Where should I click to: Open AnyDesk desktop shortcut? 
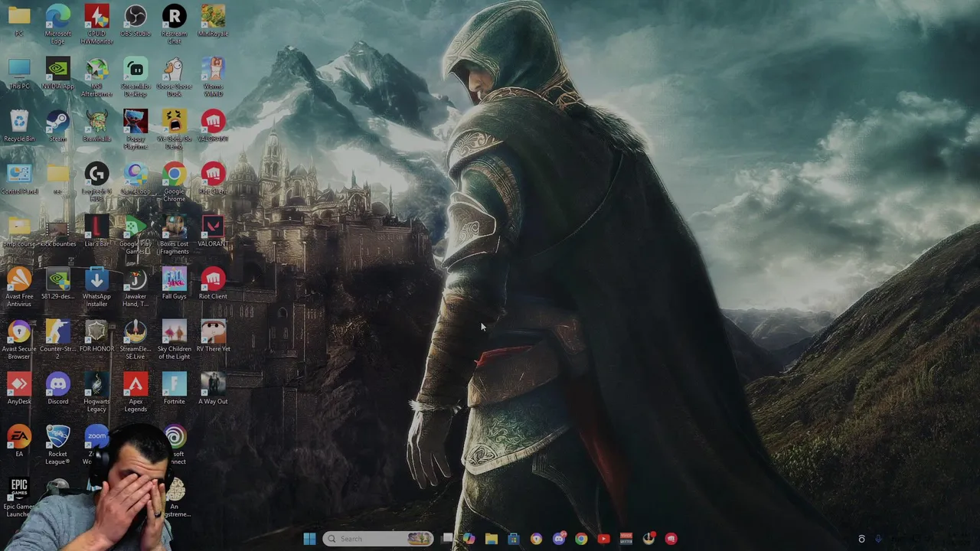point(19,389)
